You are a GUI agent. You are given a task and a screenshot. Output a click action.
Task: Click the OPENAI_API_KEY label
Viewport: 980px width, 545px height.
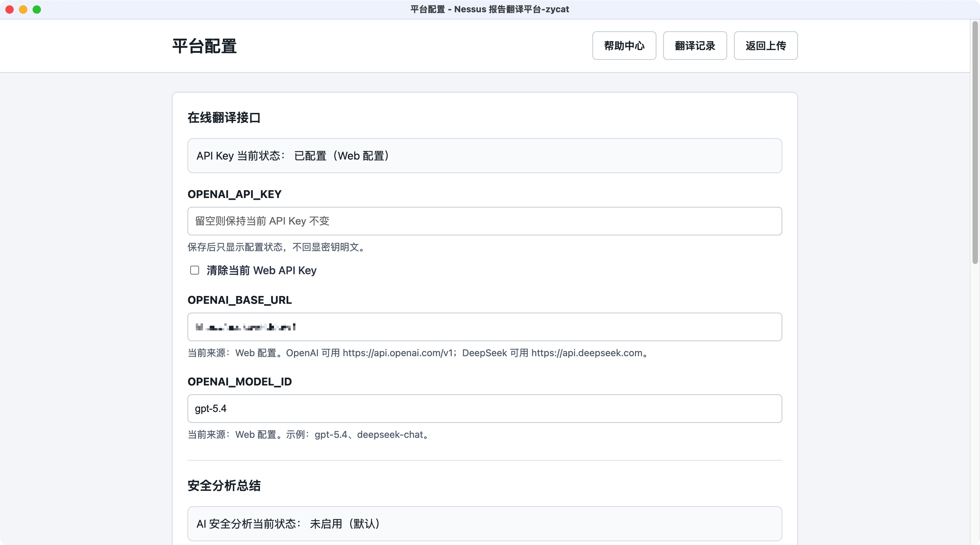[234, 194]
